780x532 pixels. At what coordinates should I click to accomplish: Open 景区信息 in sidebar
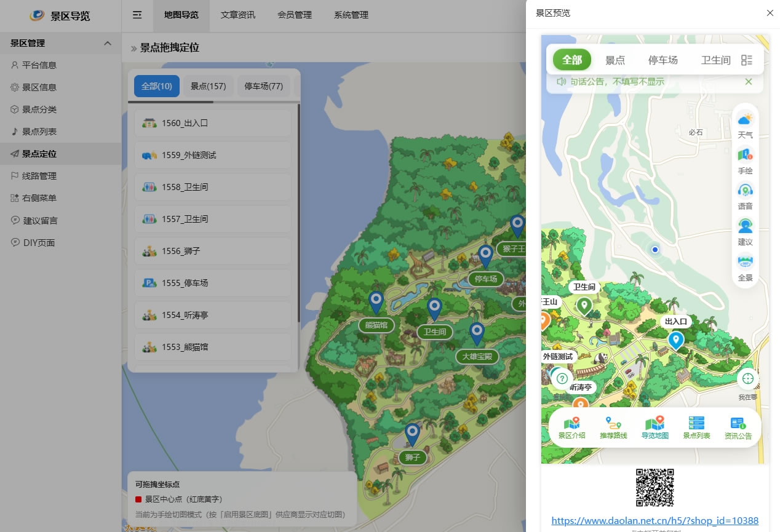coord(60,87)
